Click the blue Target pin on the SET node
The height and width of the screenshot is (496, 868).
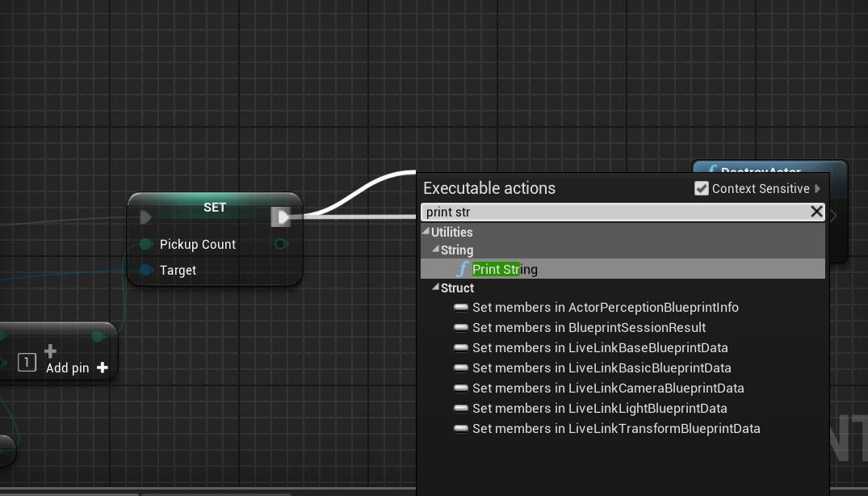(145, 271)
